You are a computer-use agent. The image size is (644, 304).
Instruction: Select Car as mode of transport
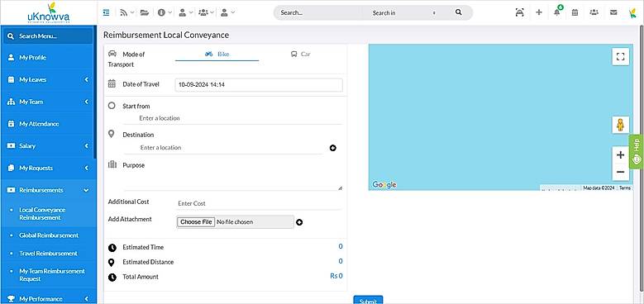click(x=301, y=55)
